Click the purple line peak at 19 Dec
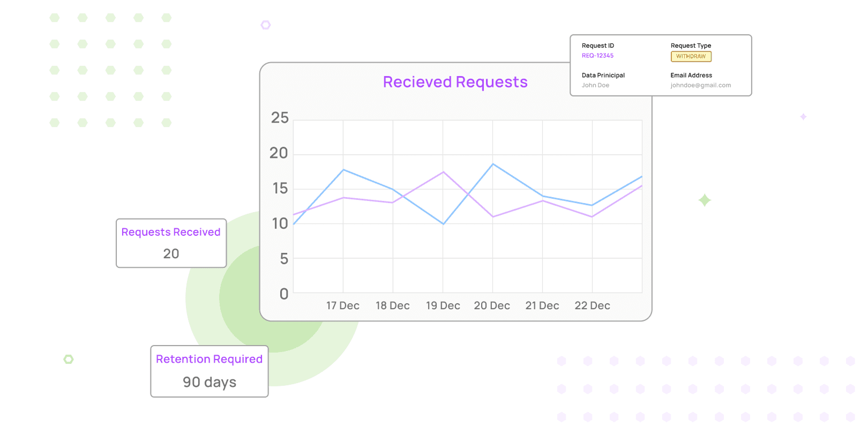 443,172
